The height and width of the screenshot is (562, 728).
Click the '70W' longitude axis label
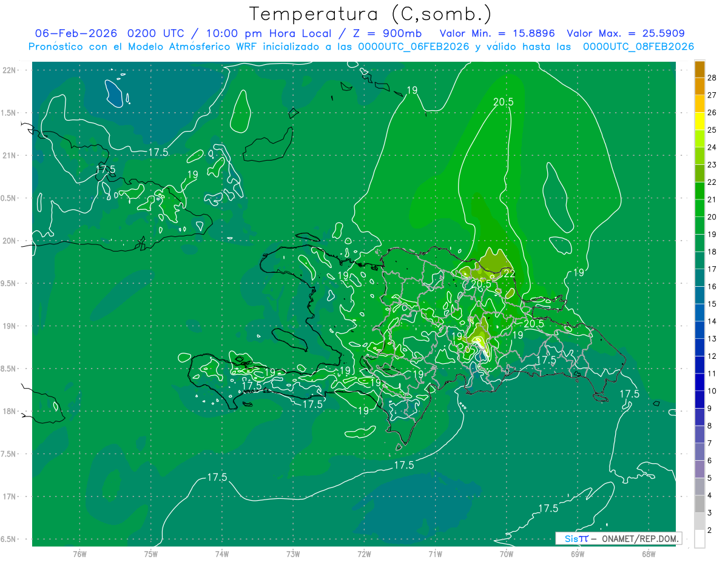506,554
